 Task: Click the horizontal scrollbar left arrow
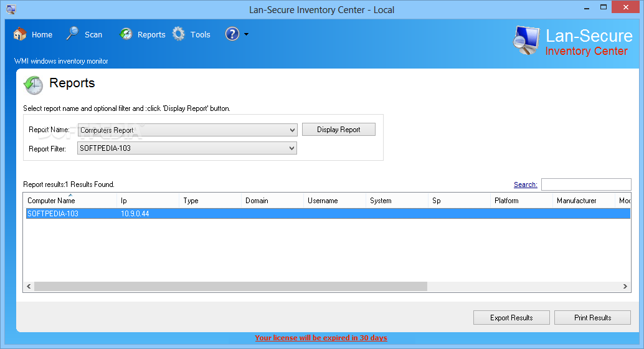coord(29,286)
